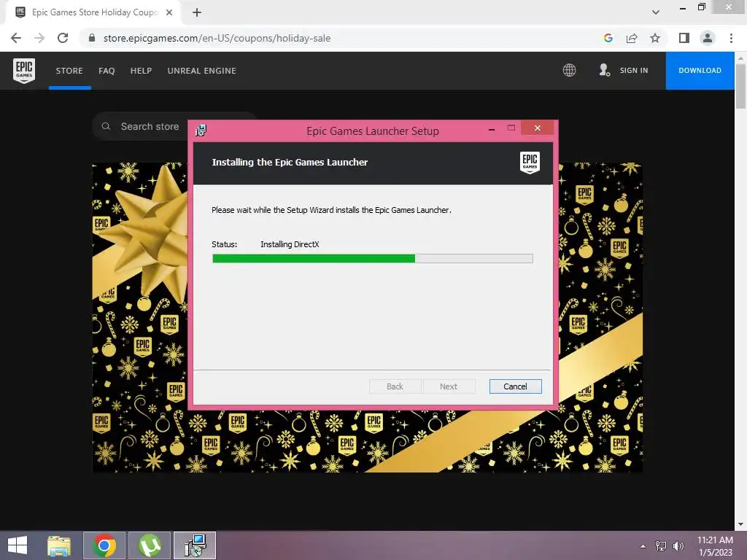Viewport: 747px width, 560px height.
Task: Click the user avatar icon beside Sign In
Action: tap(604, 71)
